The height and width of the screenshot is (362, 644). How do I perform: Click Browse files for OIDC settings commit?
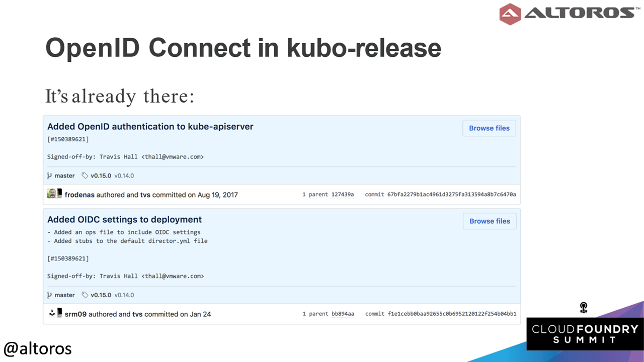(x=490, y=221)
